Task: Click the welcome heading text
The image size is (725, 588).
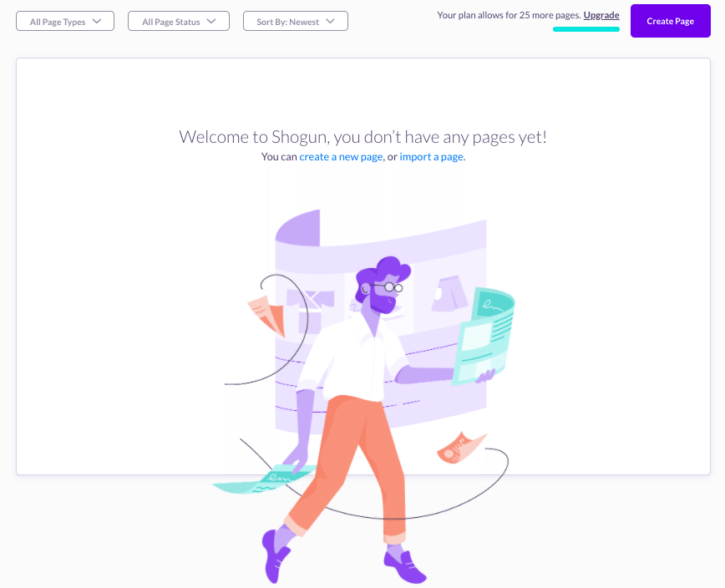Action: (x=363, y=137)
